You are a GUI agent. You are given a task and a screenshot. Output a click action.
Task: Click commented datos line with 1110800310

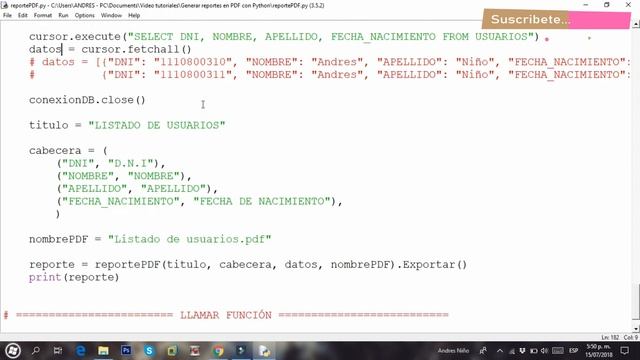click(329, 62)
